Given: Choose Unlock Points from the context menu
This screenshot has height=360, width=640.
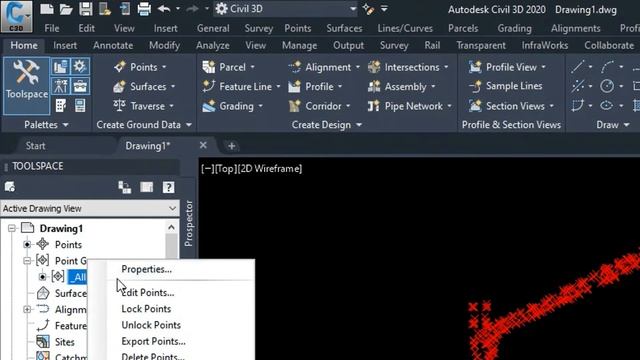Looking at the screenshot, I should pyautogui.click(x=151, y=325).
